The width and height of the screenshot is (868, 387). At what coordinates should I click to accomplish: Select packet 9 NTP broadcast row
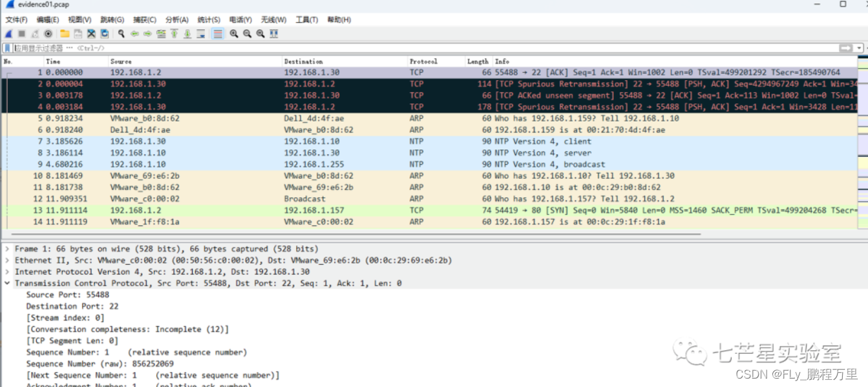tap(430, 165)
